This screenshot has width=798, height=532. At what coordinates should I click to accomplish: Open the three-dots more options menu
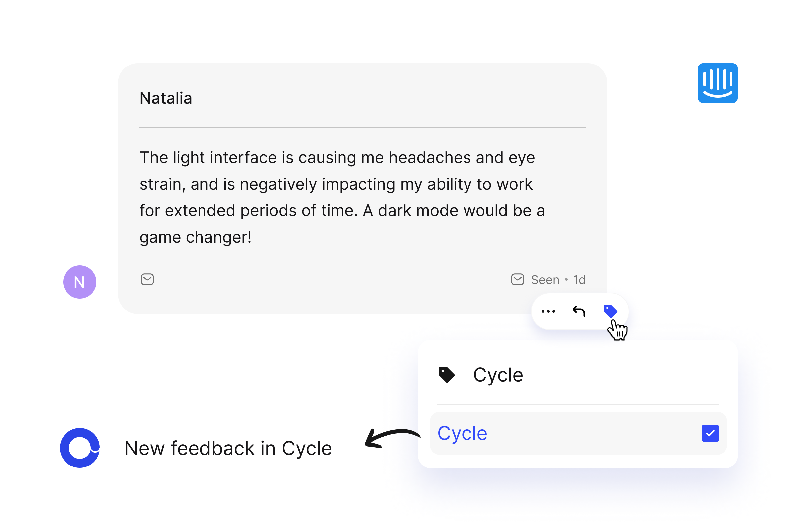548,311
